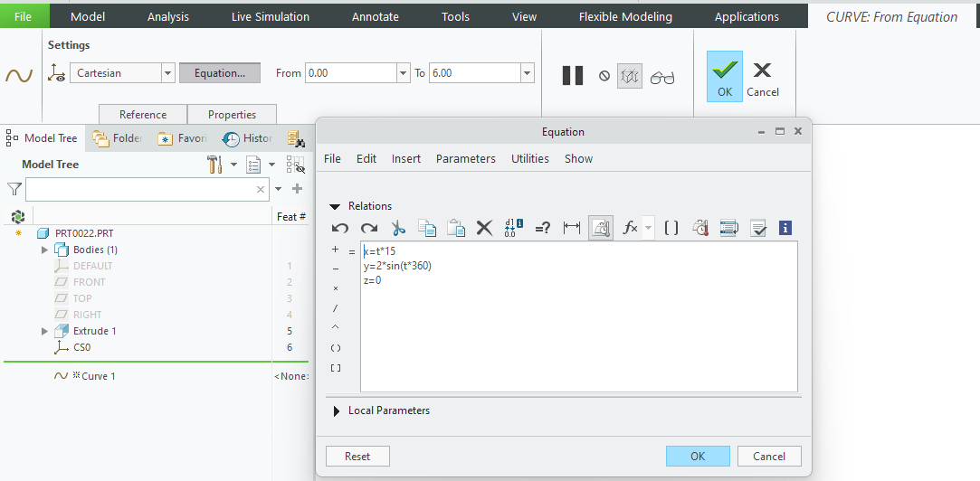Click the Undo arrow in Relations toolbar

(340, 229)
